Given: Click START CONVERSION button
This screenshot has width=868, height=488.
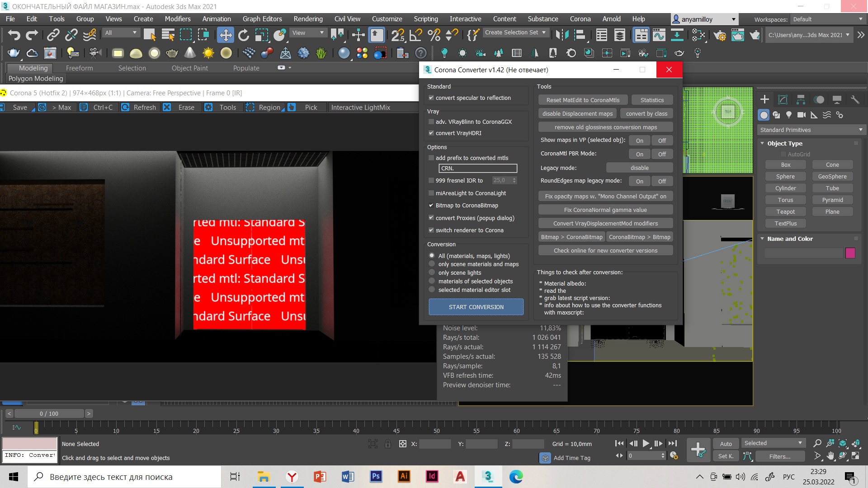Looking at the screenshot, I should (x=476, y=306).
